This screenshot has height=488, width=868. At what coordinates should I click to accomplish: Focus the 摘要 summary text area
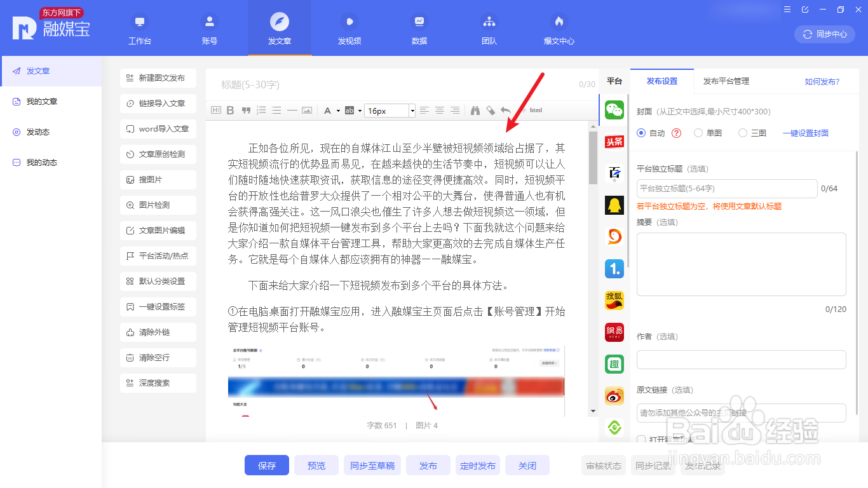click(742, 264)
